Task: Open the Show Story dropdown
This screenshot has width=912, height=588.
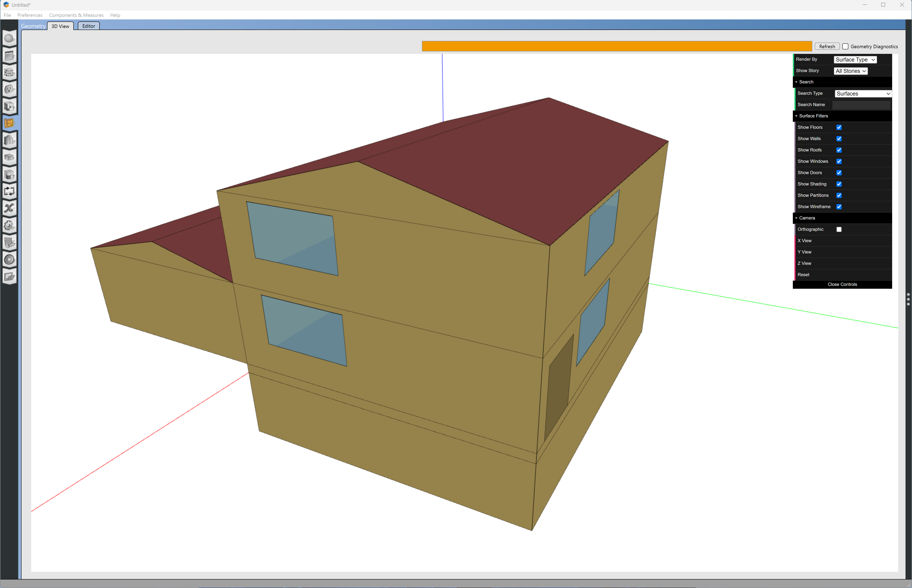Action: (x=850, y=71)
